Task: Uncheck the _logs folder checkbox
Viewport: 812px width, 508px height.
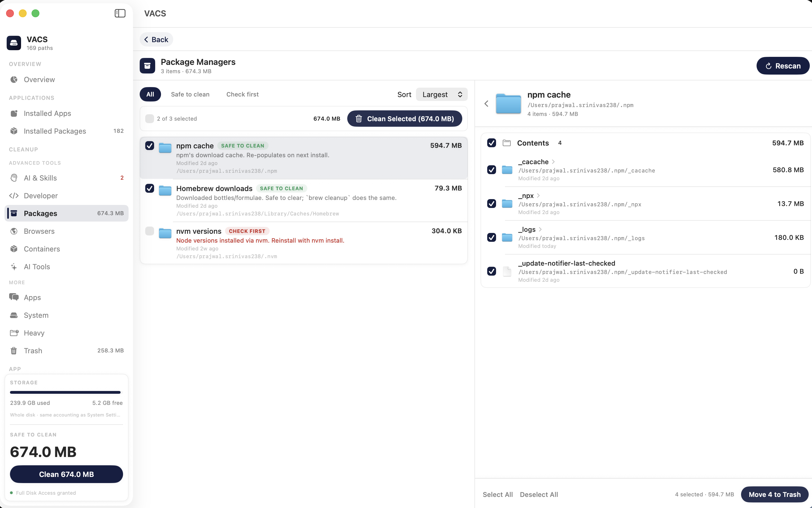Action: pos(491,238)
